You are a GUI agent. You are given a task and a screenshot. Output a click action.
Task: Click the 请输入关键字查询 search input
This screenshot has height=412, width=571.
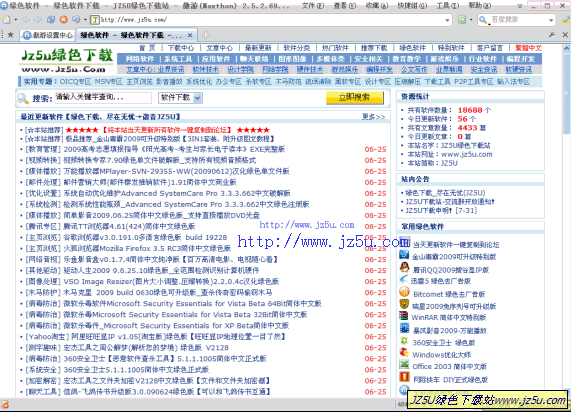coord(103,97)
